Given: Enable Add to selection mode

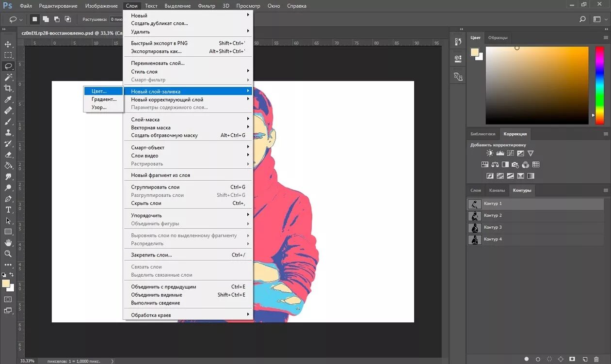Looking at the screenshot, I should pos(46,19).
